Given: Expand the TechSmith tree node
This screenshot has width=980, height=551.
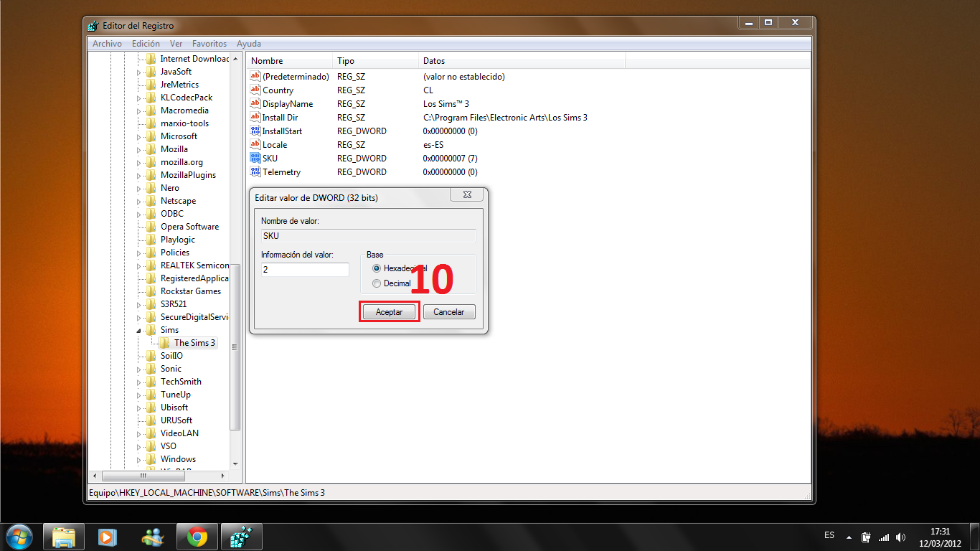Looking at the screenshot, I should tap(139, 382).
